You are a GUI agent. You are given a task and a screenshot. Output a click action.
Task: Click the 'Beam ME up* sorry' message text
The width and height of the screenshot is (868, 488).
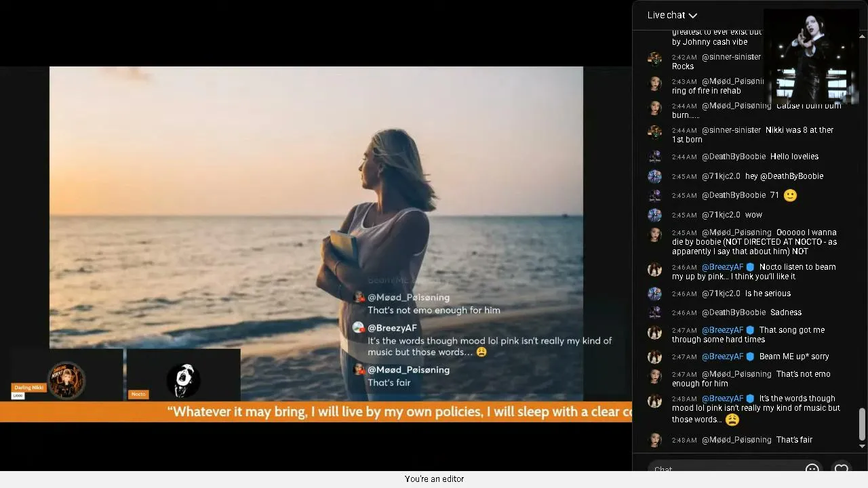coord(794,357)
